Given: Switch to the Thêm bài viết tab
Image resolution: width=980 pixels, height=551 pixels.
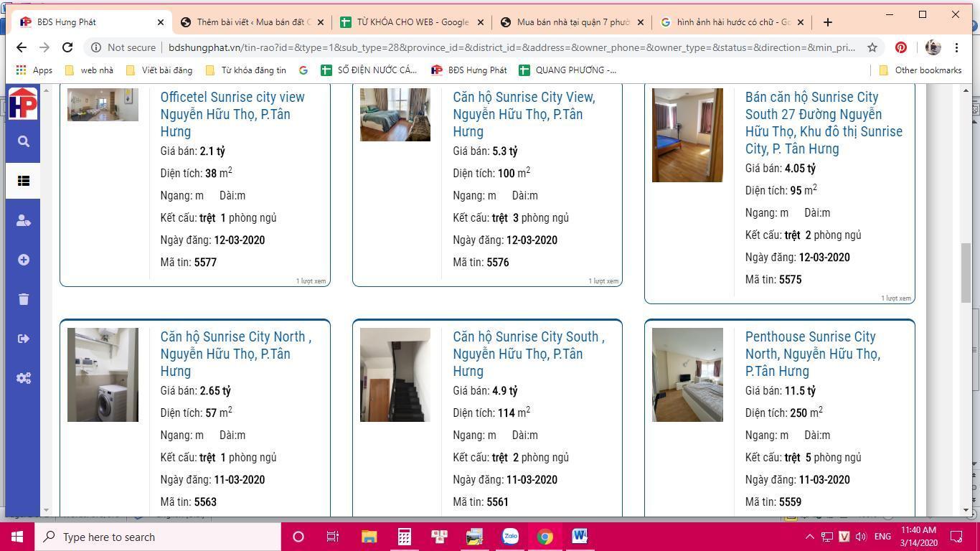Looking at the screenshot, I should click(253, 22).
